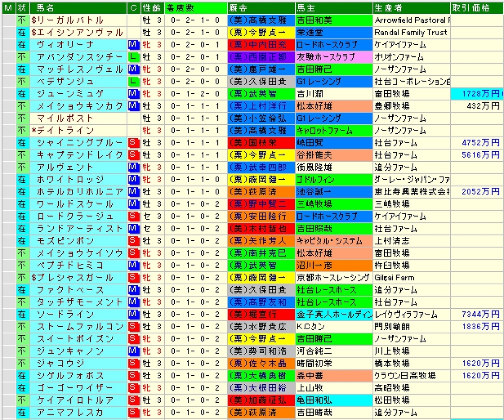Click the record 0- 1- 2- 0 for ジューンミュゲ

[x=196, y=94]
